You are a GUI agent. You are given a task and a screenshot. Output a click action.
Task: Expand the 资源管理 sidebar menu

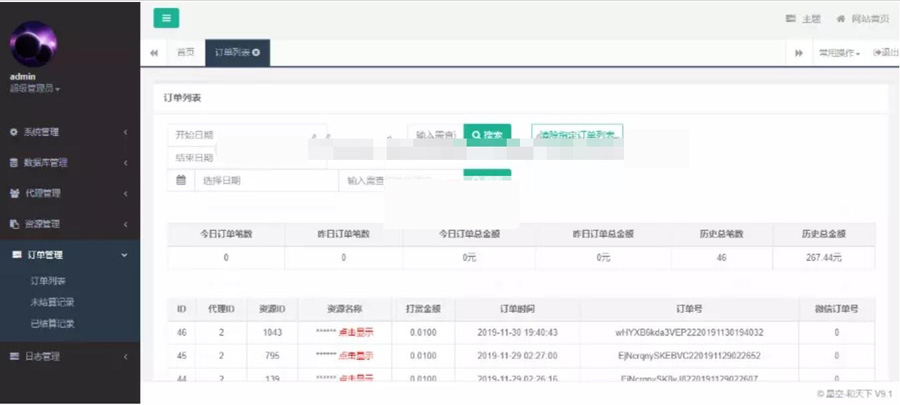point(68,223)
